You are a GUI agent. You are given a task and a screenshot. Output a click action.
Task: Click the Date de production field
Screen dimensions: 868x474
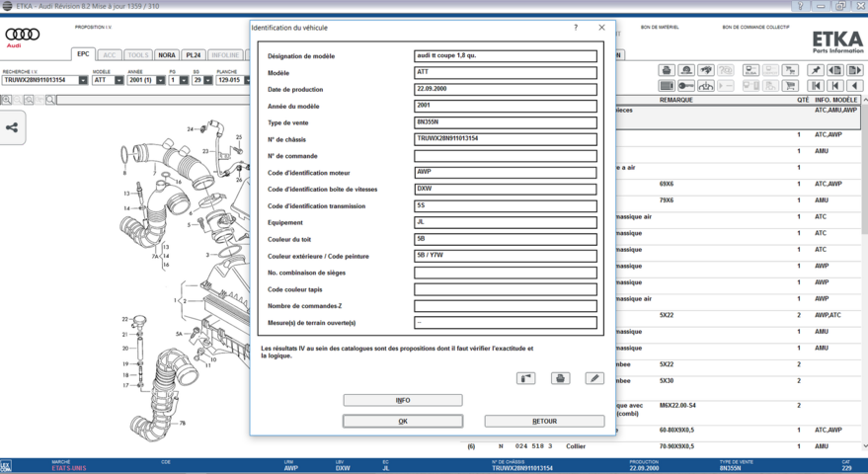(x=506, y=89)
